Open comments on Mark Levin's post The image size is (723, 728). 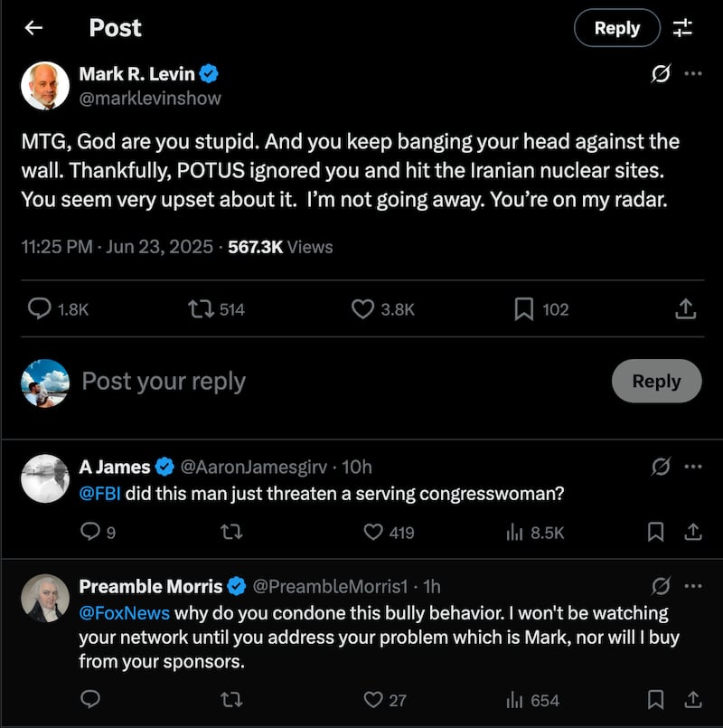tap(40, 309)
